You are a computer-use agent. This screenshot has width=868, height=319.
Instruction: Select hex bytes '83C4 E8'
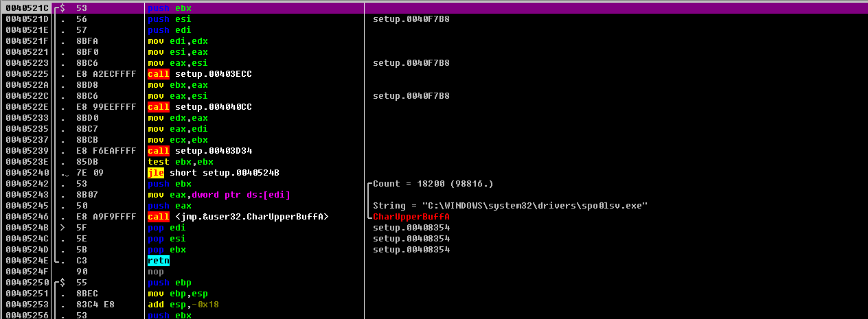pyautogui.click(x=95, y=305)
